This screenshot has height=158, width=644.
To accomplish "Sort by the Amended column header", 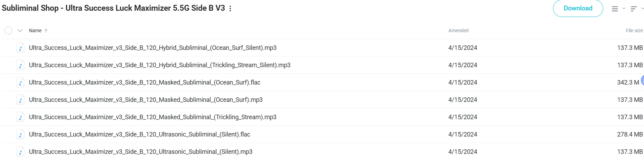I will [x=458, y=30].
